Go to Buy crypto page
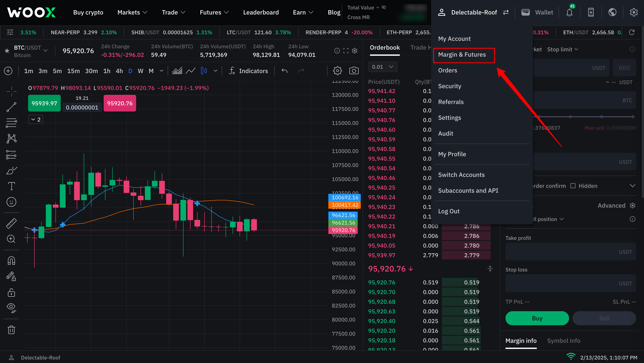The image size is (644, 363). (x=88, y=12)
